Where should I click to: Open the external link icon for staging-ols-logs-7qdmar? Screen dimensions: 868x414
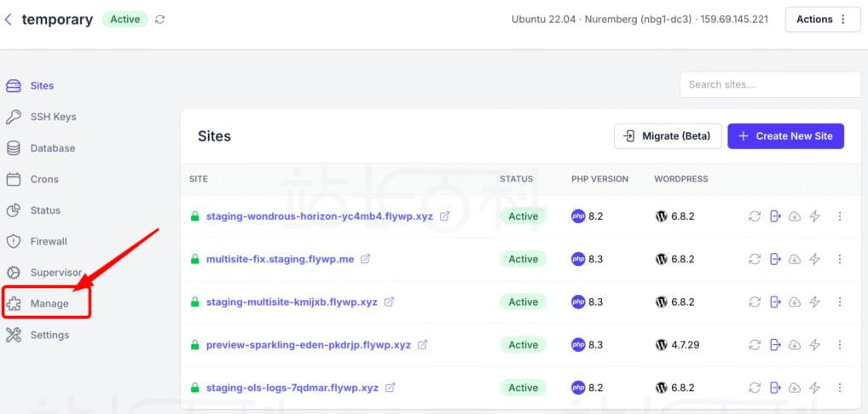[x=391, y=388]
